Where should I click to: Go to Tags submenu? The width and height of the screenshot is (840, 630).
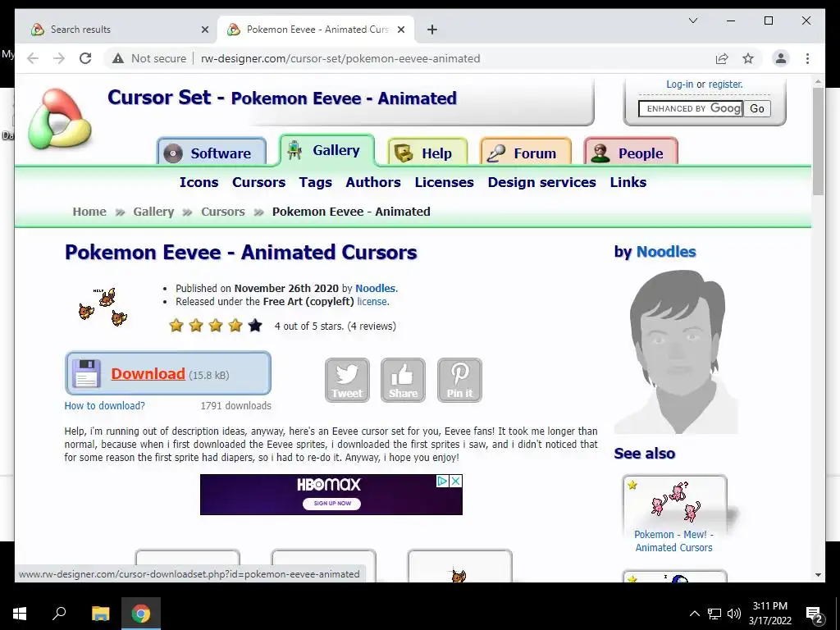(316, 182)
